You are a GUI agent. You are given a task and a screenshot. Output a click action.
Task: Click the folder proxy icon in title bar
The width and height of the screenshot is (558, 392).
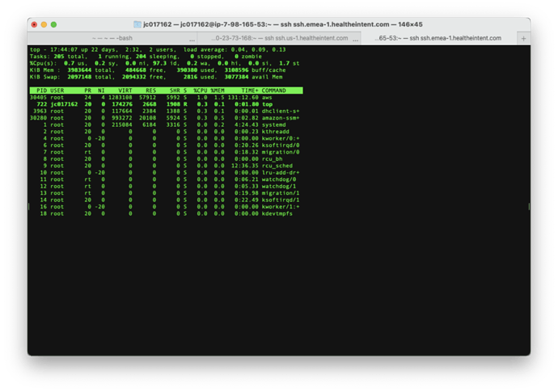click(x=137, y=24)
